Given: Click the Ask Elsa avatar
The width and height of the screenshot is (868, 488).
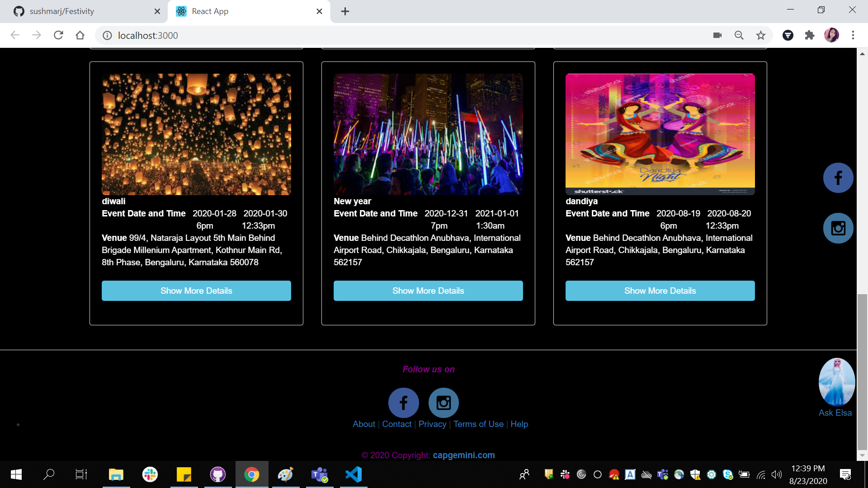Looking at the screenshot, I should pos(836,382).
